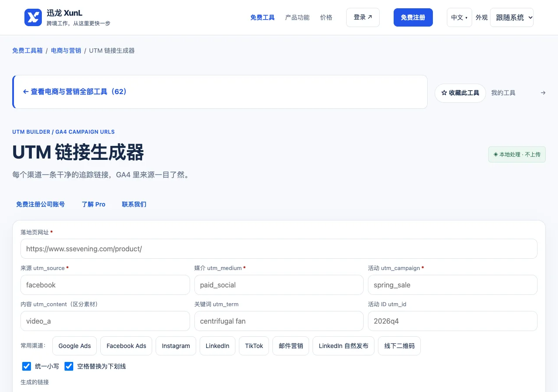Toggle the 空格替换为下划线 checkbox

pos(69,366)
